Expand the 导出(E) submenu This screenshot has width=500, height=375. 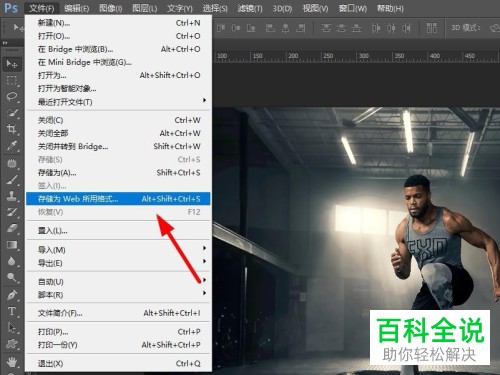[x=118, y=263]
